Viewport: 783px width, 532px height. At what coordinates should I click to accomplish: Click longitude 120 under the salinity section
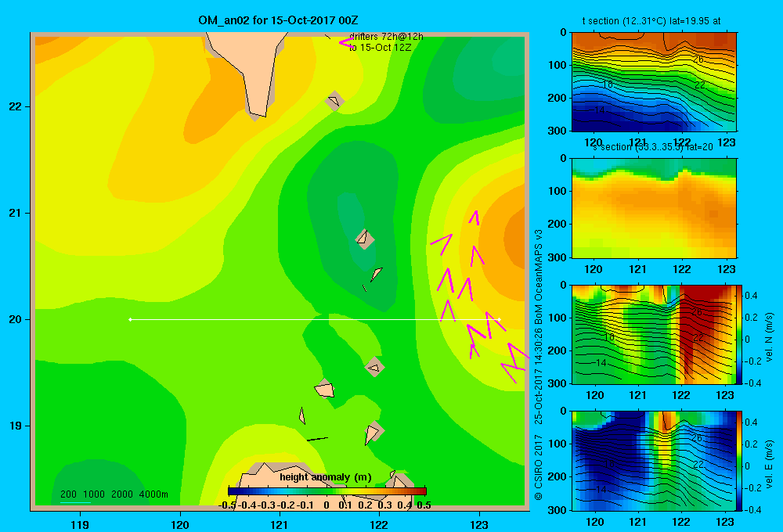click(x=594, y=269)
